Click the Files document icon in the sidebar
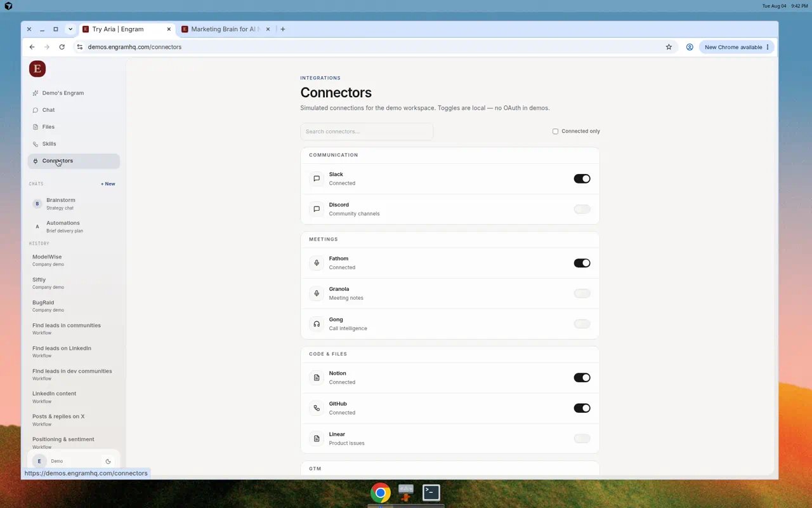The width and height of the screenshot is (812, 508). [36, 127]
